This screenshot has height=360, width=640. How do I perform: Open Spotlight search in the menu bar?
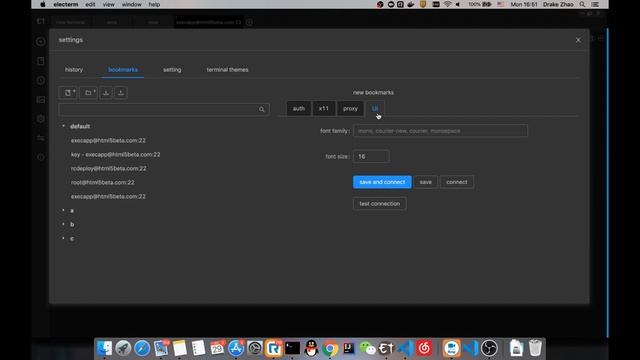582,4
